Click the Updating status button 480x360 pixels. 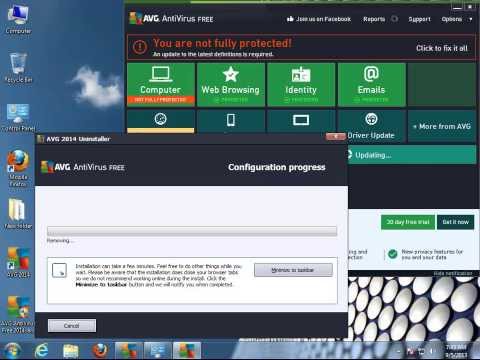click(411, 155)
